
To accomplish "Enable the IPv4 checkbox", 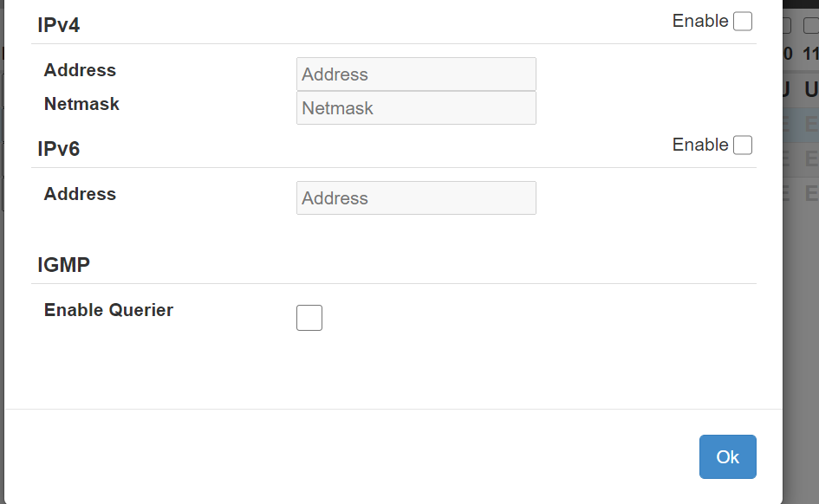I will (x=743, y=22).
